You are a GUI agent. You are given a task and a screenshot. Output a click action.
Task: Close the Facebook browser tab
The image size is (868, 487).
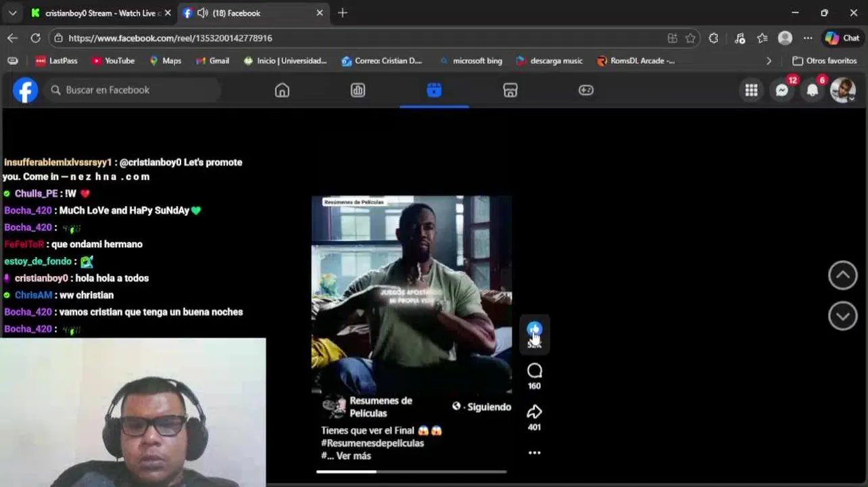tap(319, 13)
